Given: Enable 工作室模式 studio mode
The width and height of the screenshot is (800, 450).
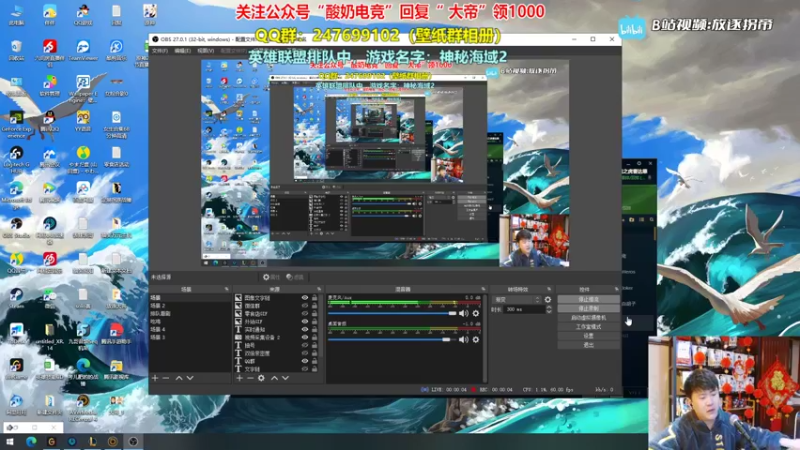Looking at the screenshot, I should pos(588,327).
